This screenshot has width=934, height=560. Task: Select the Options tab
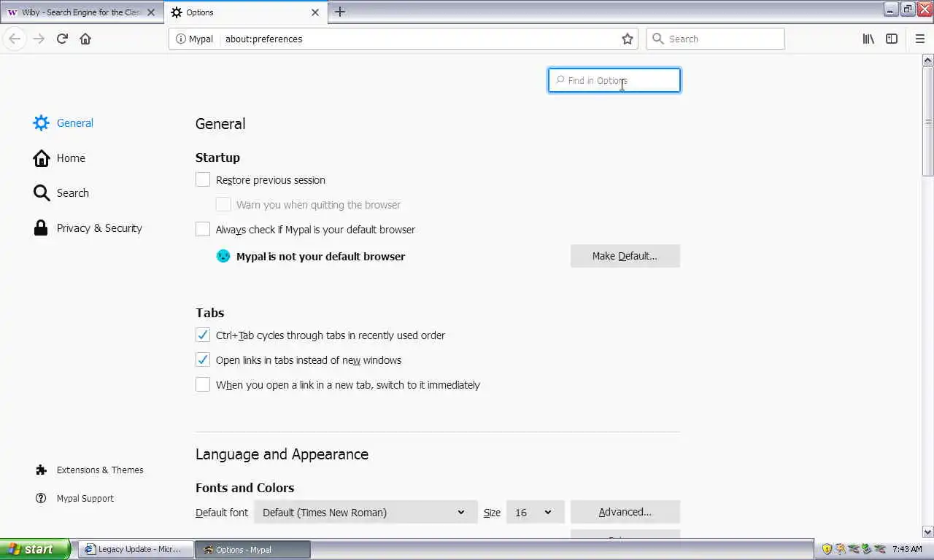[245, 12]
